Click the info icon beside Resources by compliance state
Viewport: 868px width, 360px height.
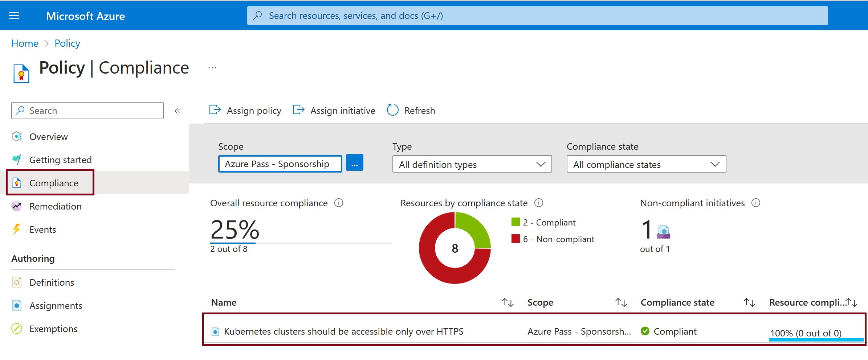click(x=539, y=203)
